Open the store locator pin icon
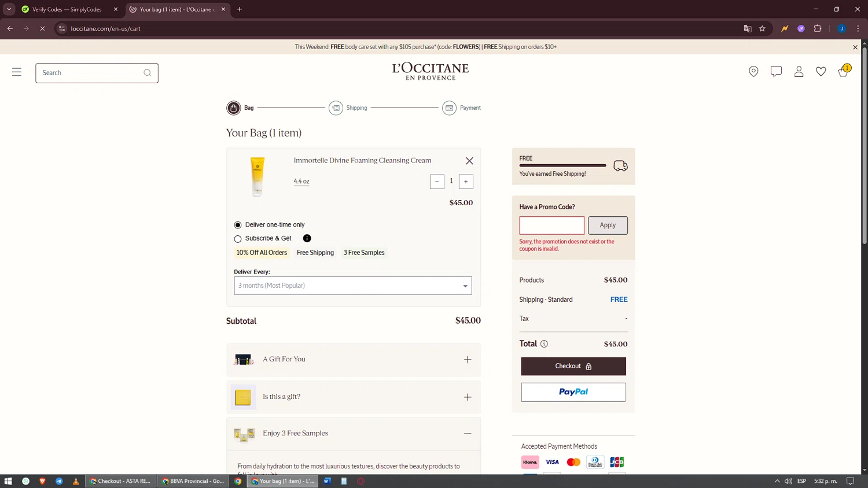The width and height of the screenshot is (868, 488). pos(753,71)
